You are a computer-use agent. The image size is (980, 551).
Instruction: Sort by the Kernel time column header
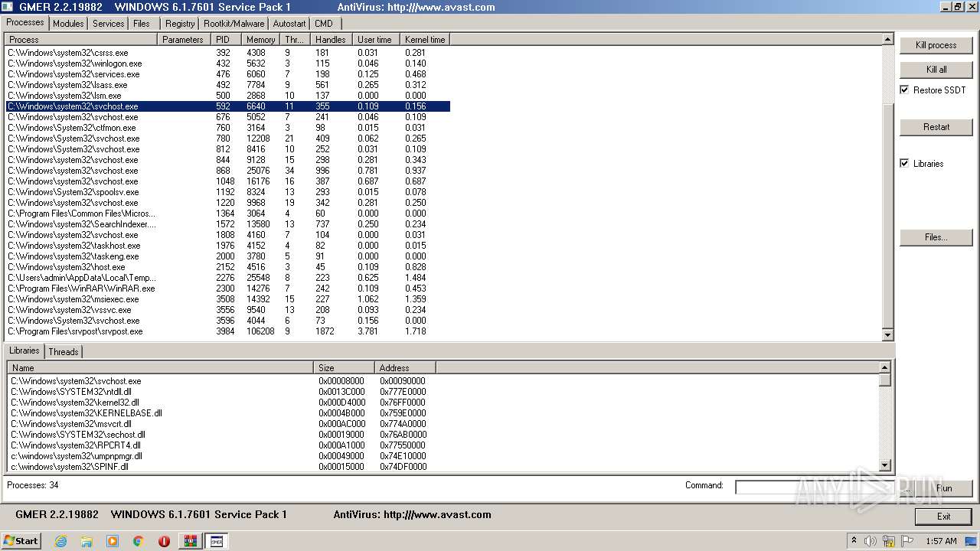point(425,40)
